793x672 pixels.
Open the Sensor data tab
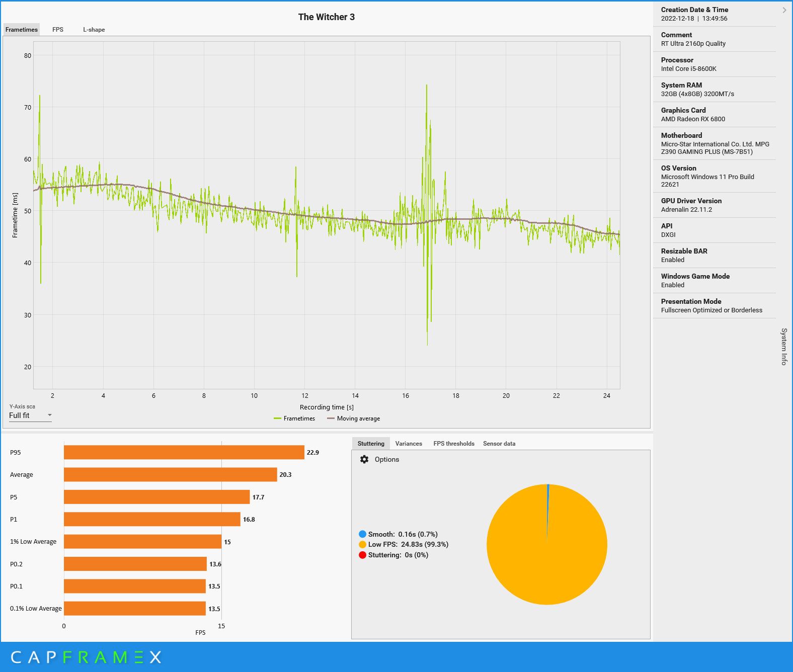(499, 444)
